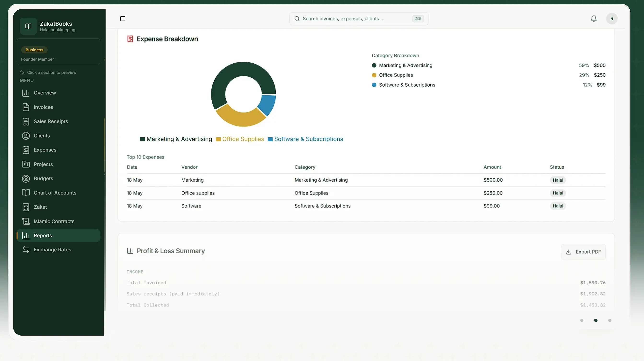Click the Office supplies vendor cell

pos(198,193)
